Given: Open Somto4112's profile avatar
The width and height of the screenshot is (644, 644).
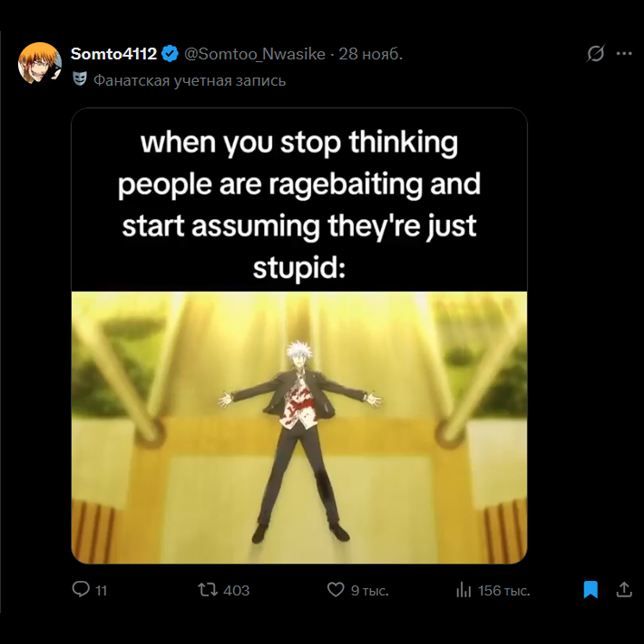Looking at the screenshot, I should 40,63.
